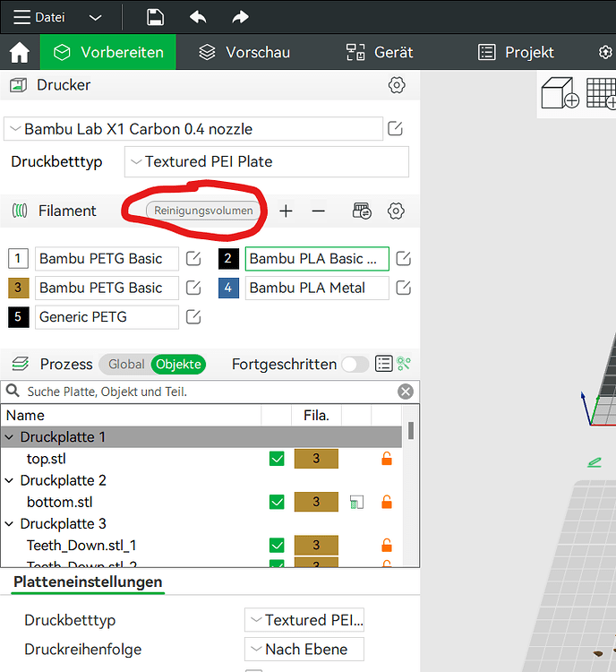
Task: Open the process settings list icon
Action: pos(383,364)
